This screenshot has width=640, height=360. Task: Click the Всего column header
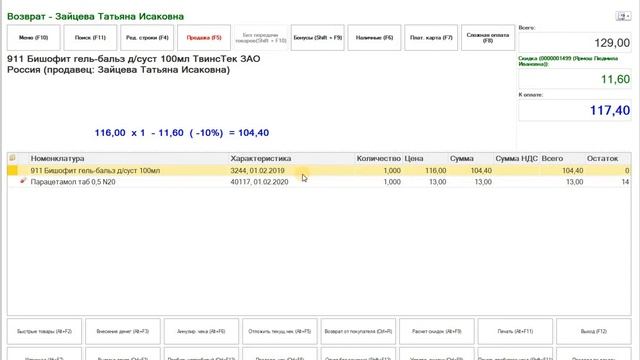552,158
